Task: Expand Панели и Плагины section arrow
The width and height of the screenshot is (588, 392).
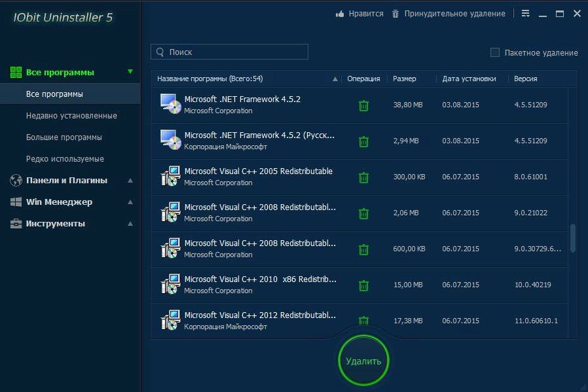Action: 130,180
